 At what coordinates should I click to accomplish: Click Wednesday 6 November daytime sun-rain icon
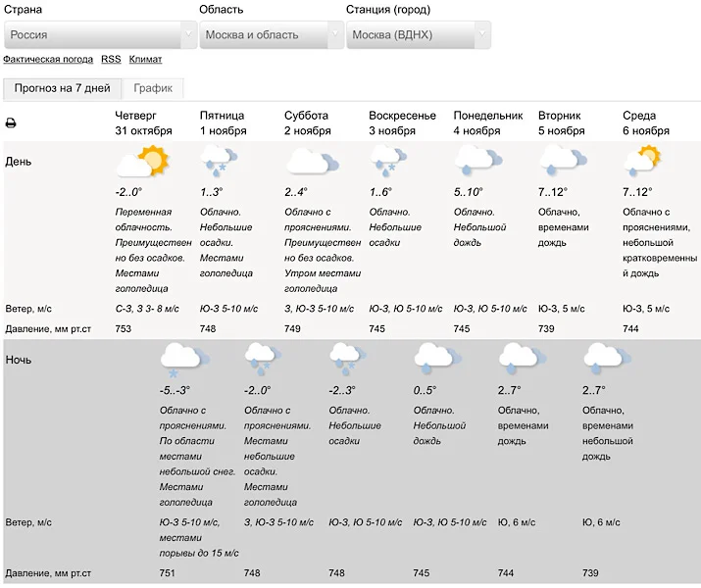tap(642, 161)
